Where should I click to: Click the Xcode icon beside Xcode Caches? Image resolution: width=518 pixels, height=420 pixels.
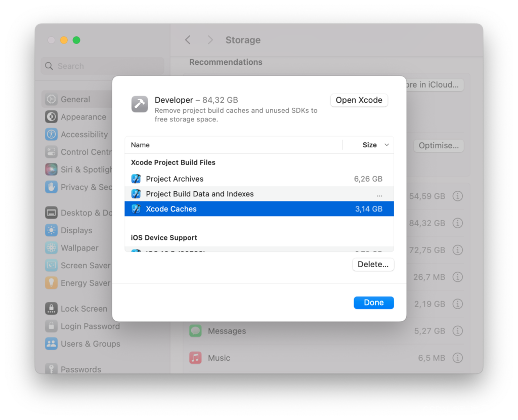(136, 209)
